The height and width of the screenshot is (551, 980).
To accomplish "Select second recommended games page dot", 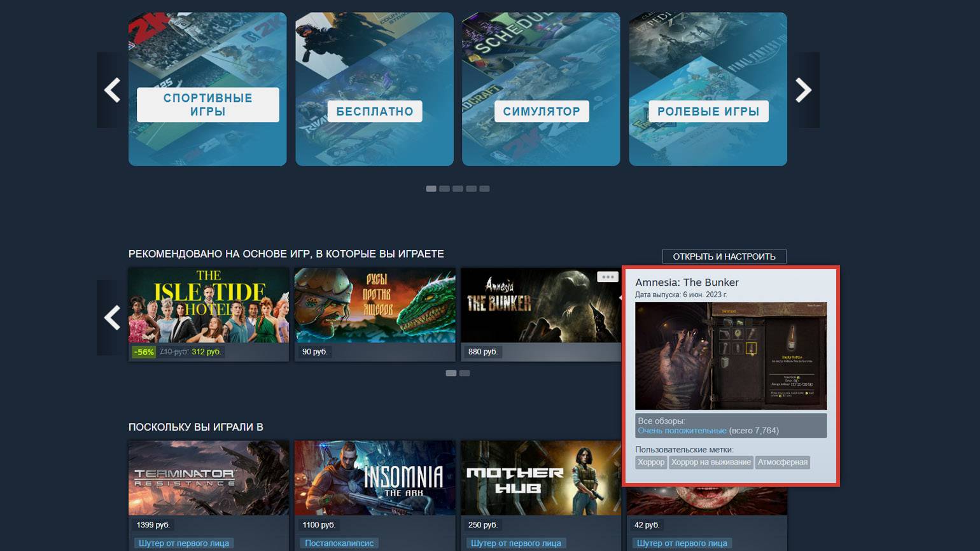I will tap(465, 373).
